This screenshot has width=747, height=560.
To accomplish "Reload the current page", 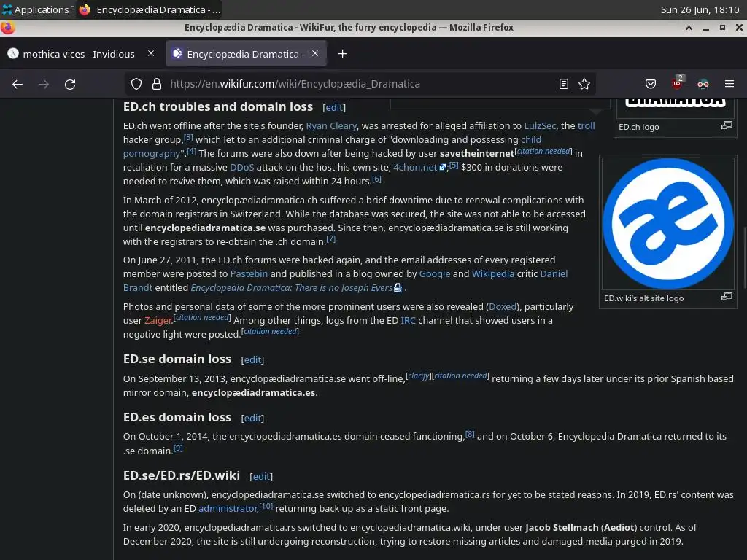I will pos(70,85).
